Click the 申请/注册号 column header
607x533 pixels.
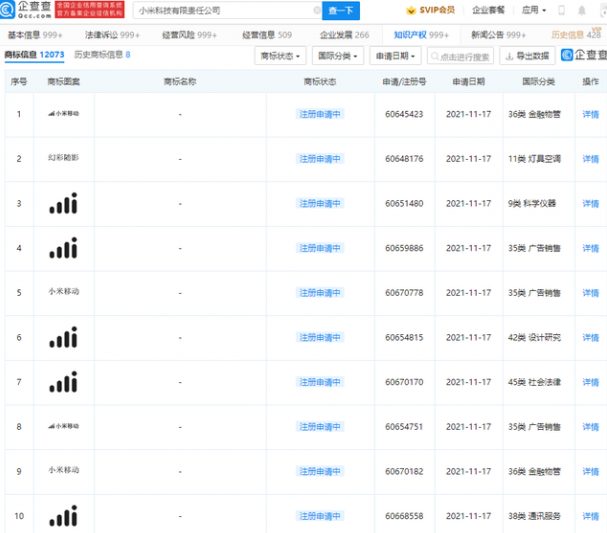click(404, 81)
